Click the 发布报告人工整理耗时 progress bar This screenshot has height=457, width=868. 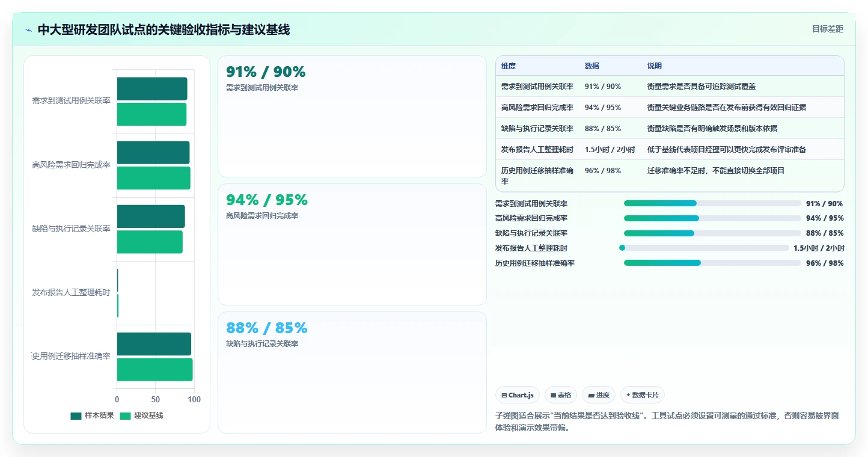point(704,248)
